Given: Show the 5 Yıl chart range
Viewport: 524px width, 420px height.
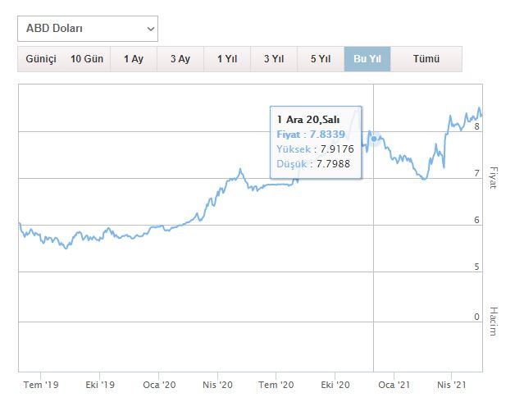Looking at the screenshot, I should [321, 59].
